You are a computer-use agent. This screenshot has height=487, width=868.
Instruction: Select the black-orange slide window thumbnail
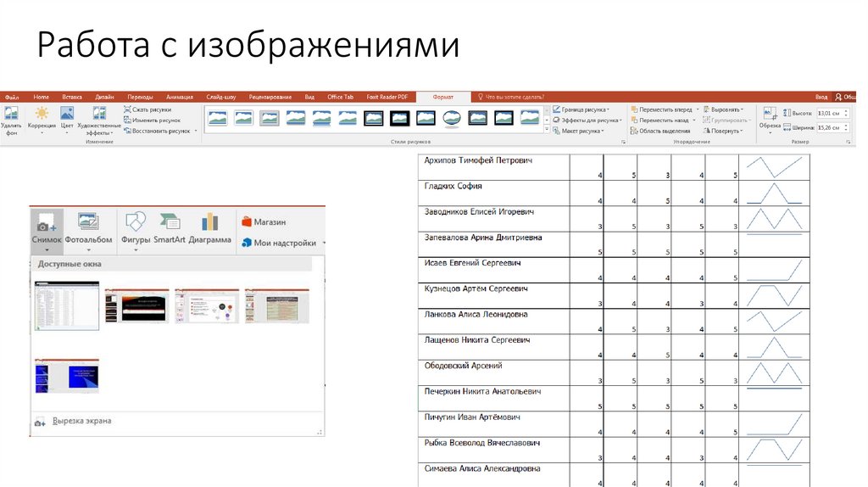(136, 305)
